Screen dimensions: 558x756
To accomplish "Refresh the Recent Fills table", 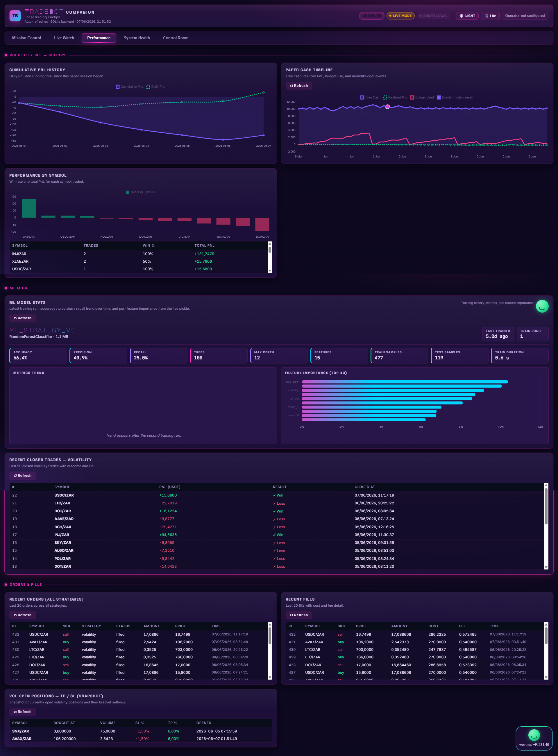I will coord(298,615).
